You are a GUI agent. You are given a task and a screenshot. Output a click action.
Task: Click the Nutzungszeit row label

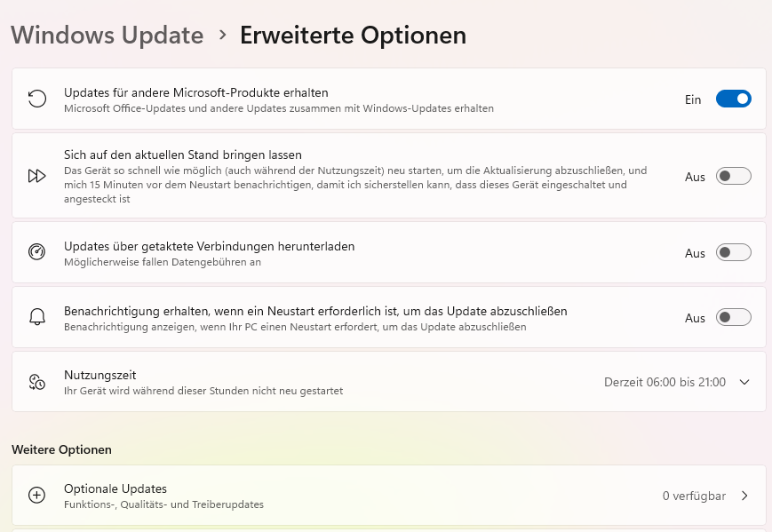point(99,375)
